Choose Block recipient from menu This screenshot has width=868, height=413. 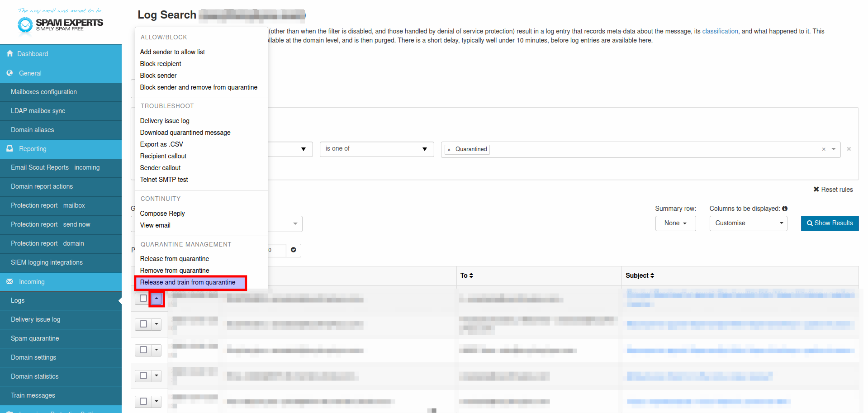[x=161, y=64]
